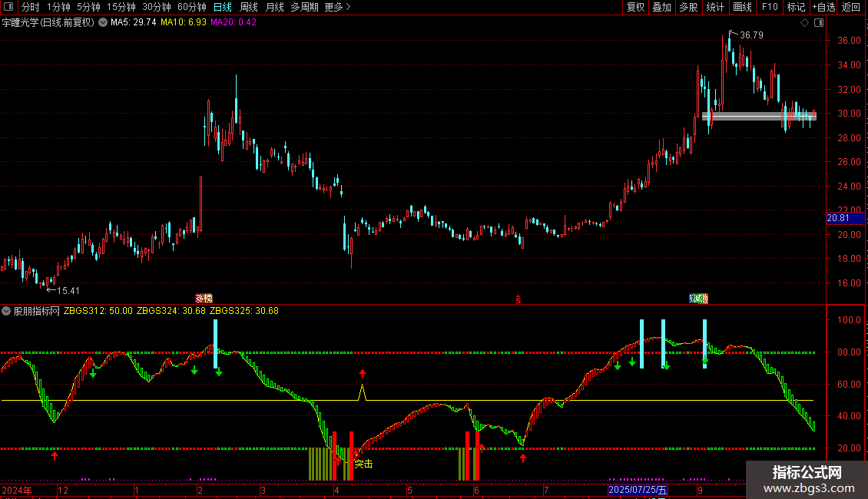Click the 20.81 price label on axis

(845, 218)
